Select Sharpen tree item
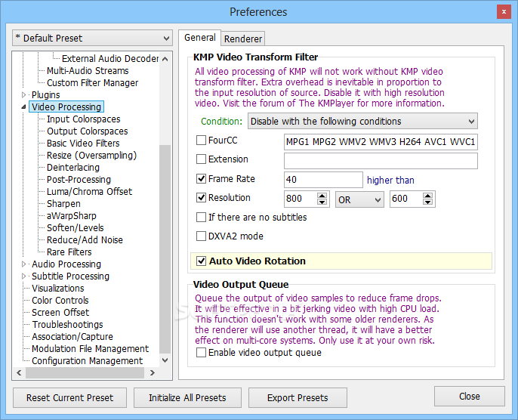The width and height of the screenshot is (518, 420). click(x=63, y=204)
